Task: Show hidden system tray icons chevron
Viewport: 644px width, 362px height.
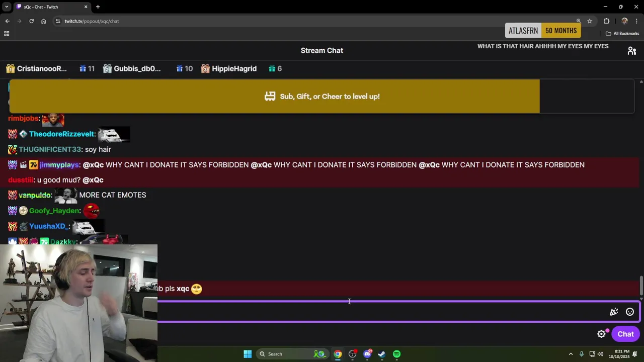Action: pyautogui.click(x=571, y=354)
